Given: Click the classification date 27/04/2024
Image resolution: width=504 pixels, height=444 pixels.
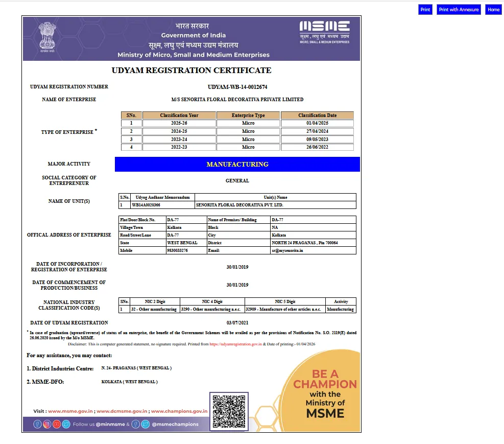Looking at the screenshot, I should pos(317,131).
